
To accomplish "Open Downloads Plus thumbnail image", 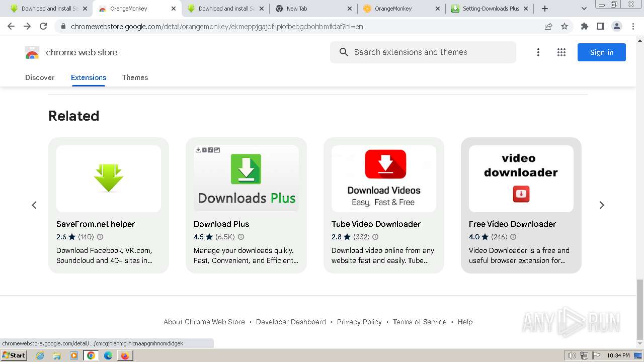I will coord(246,178).
